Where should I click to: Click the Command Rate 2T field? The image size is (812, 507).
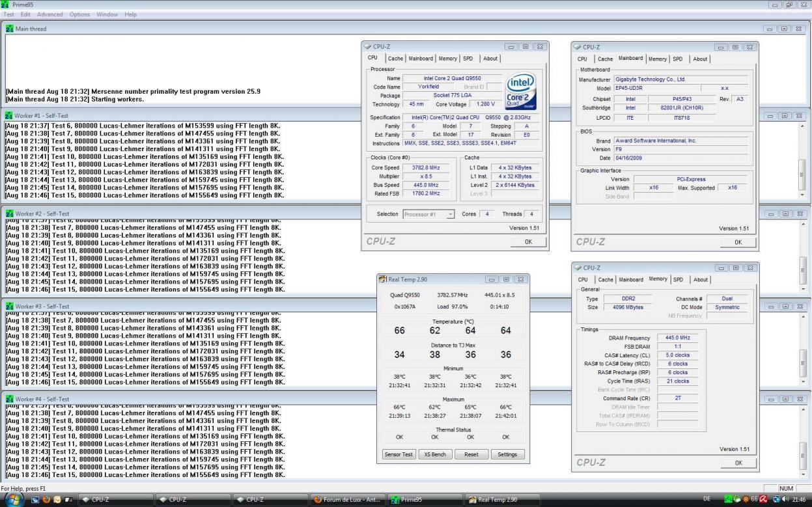677,398
